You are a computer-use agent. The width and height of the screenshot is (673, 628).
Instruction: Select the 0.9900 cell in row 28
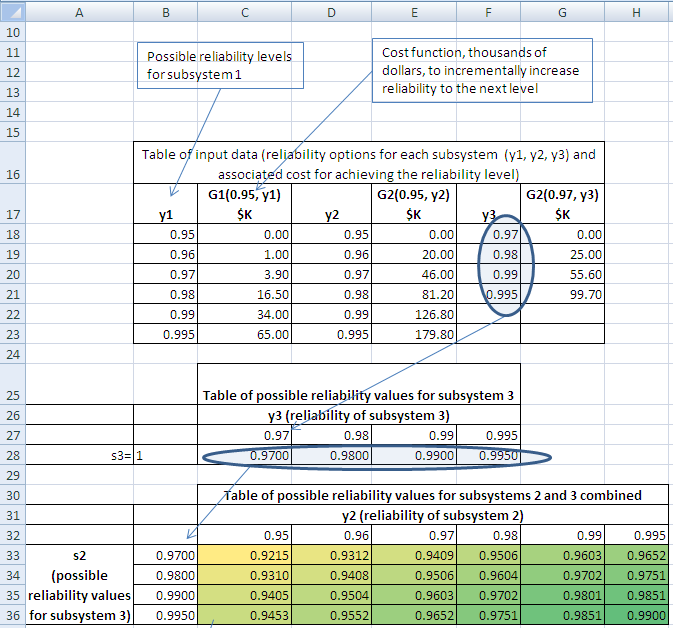[x=414, y=455]
